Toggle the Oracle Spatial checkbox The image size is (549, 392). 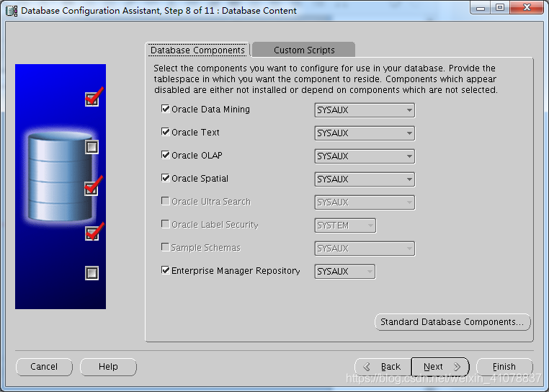click(165, 178)
